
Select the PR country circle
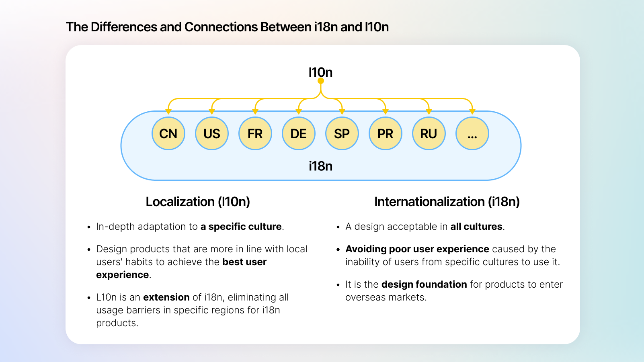click(385, 133)
